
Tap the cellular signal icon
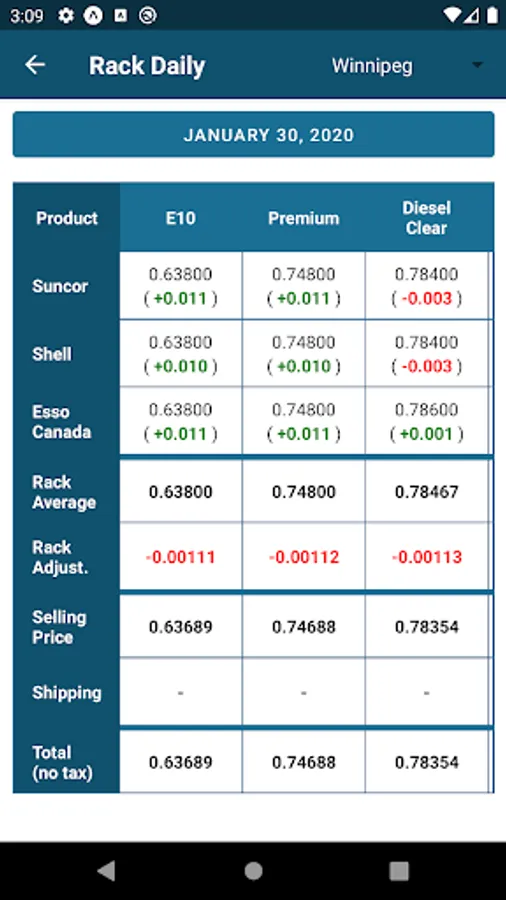[x=472, y=15]
